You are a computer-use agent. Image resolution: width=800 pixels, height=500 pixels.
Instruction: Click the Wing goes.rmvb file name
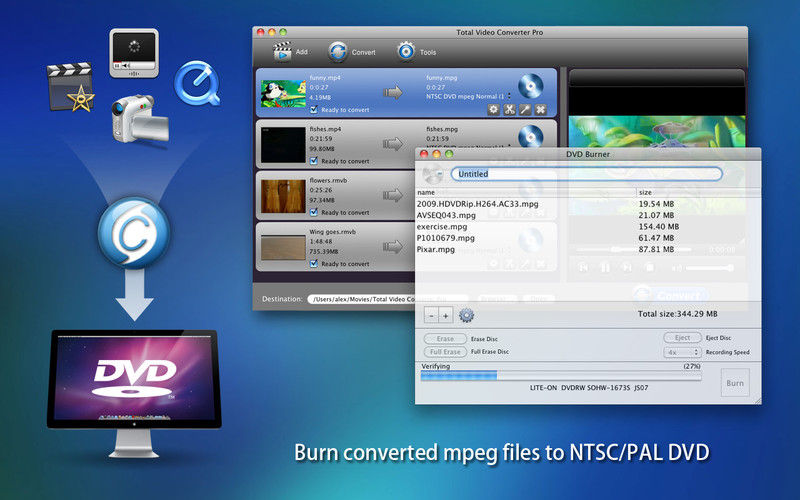pyautogui.click(x=332, y=232)
